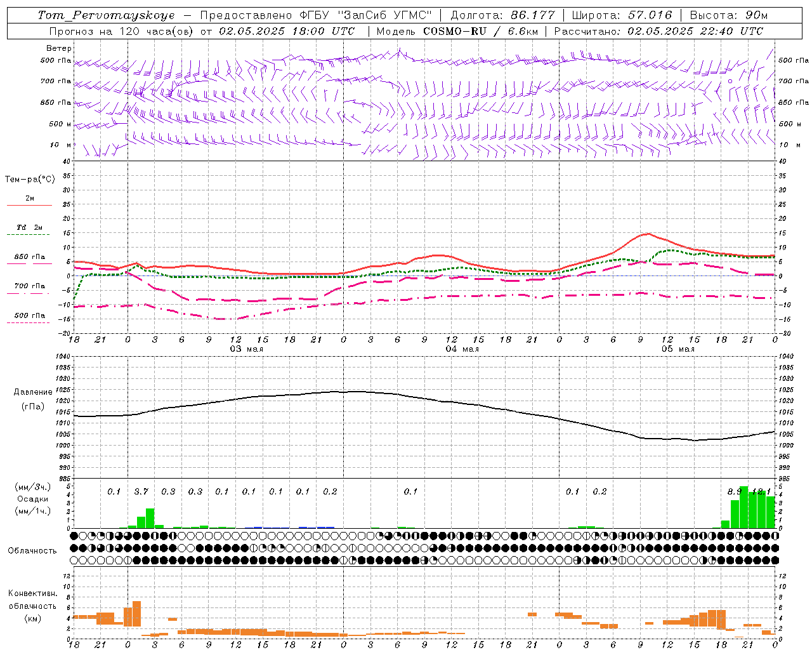This screenshot has height=650, width=812.
Task: Click the 3.7 precipitation amount
Action: click(x=141, y=491)
